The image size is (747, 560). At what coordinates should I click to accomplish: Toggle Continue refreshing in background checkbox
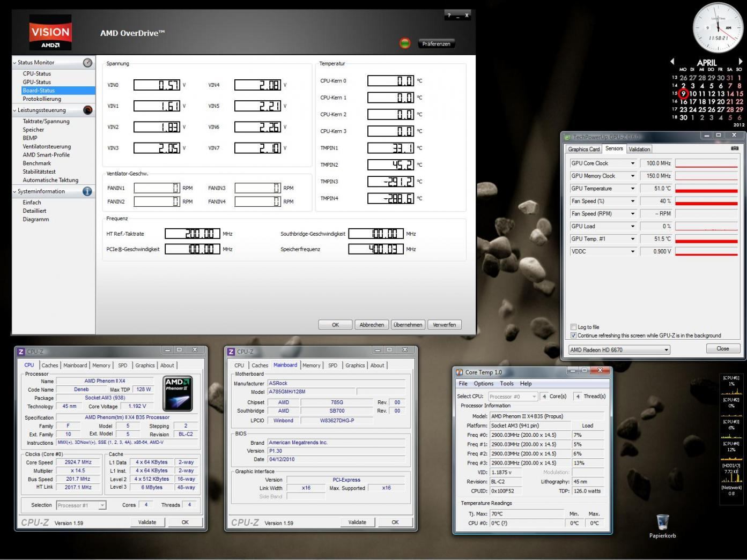click(574, 335)
